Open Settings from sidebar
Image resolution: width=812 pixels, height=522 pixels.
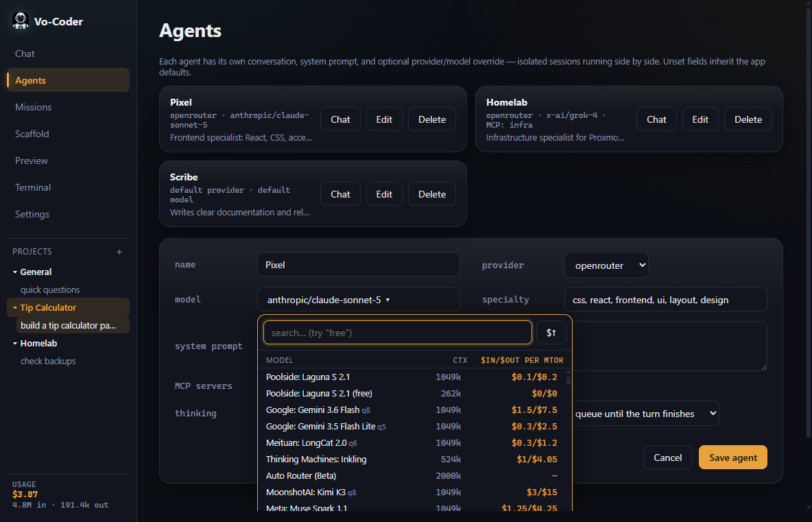tap(69, 214)
